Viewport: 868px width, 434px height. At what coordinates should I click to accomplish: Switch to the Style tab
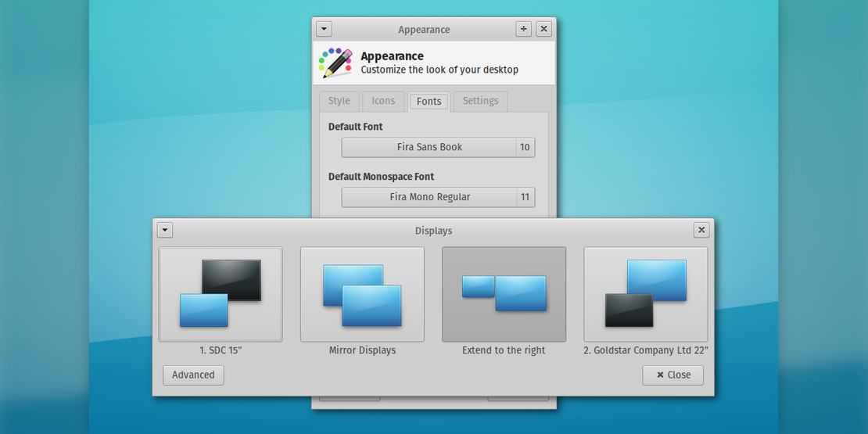(339, 101)
